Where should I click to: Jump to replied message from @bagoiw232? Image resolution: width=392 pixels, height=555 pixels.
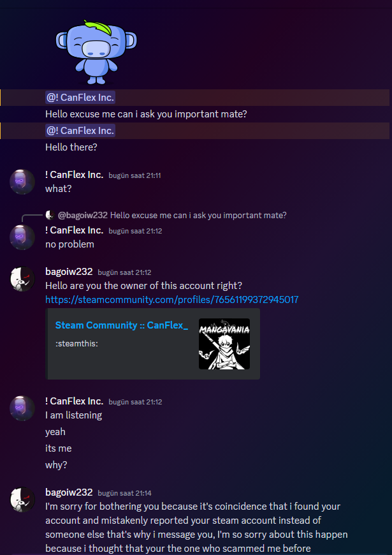click(198, 215)
